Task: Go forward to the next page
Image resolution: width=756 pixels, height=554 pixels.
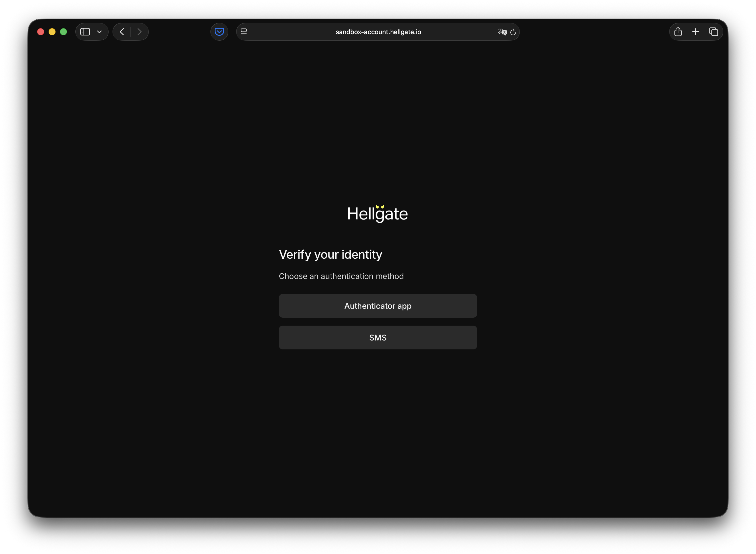Action: click(x=139, y=31)
